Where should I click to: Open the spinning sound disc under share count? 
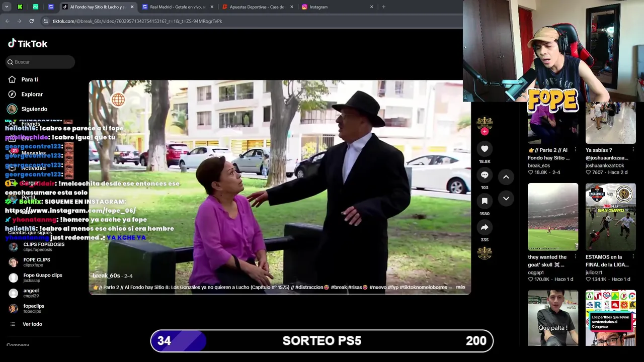pyautogui.click(x=485, y=253)
